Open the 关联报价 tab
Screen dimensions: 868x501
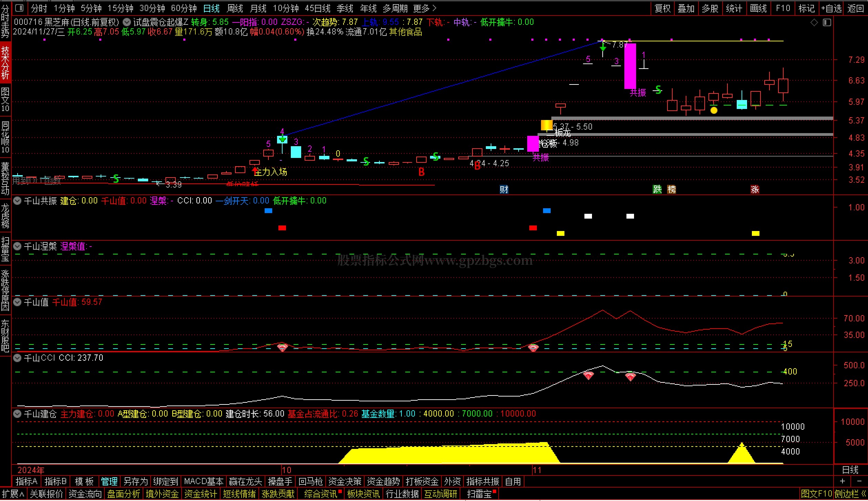click(46, 494)
